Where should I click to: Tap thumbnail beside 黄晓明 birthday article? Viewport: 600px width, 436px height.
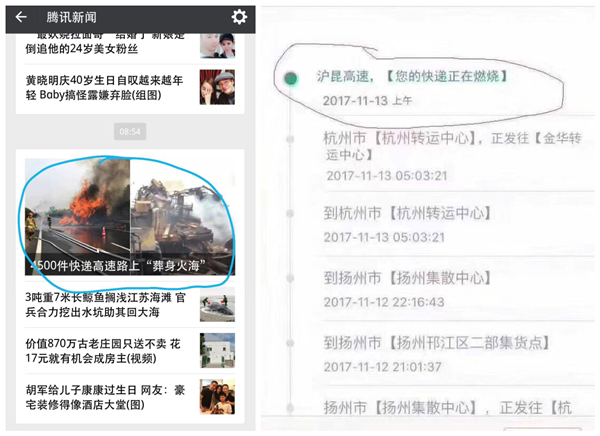pyautogui.click(x=217, y=87)
